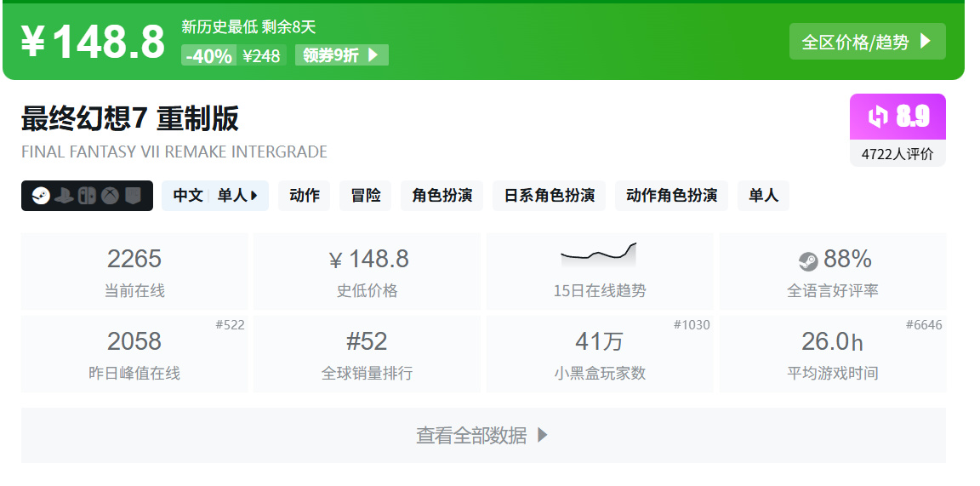This screenshot has height=486, width=980.
Task: Open the 平均游戏时间 26.0h card
Action: tap(833, 354)
